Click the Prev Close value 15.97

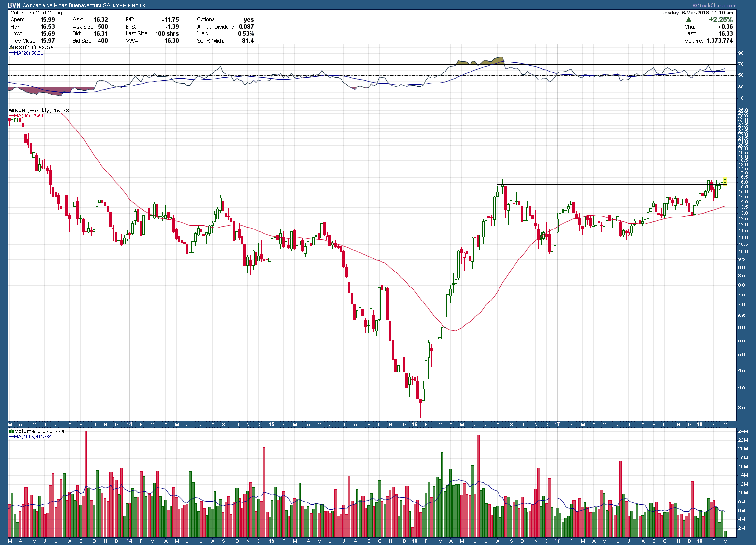click(x=47, y=41)
